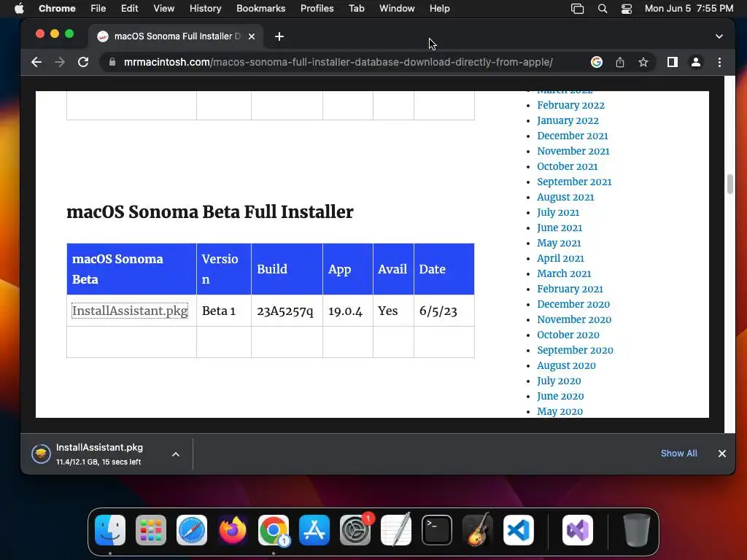
Task: Open Terminal from the dock
Action: 437,530
